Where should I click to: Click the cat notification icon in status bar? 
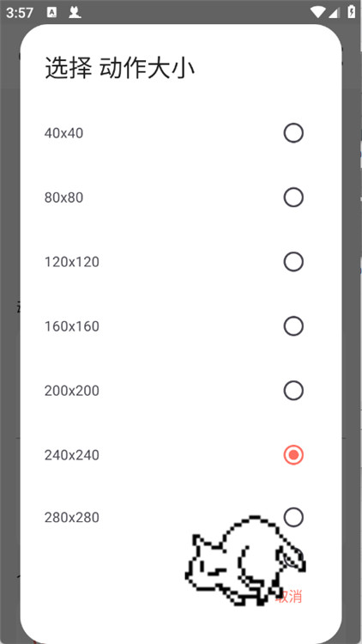coord(75,12)
